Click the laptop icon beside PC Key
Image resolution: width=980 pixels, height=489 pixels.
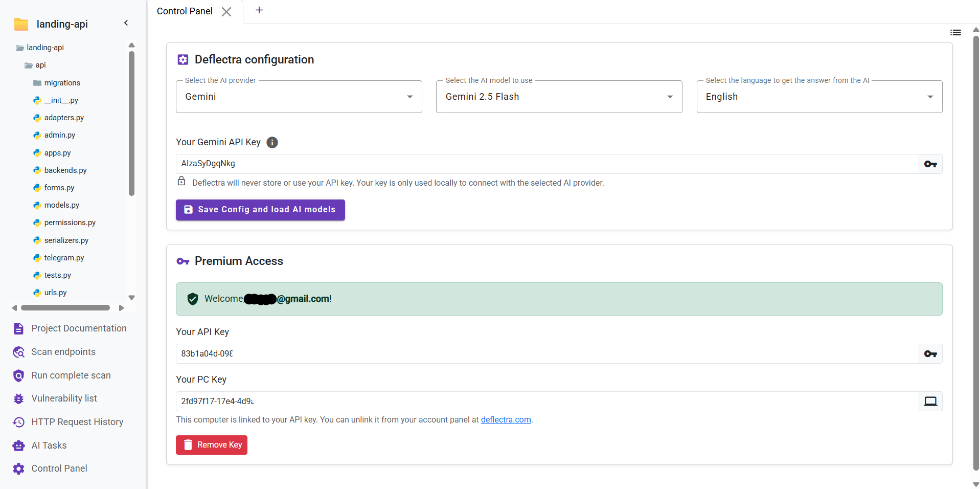point(930,402)
